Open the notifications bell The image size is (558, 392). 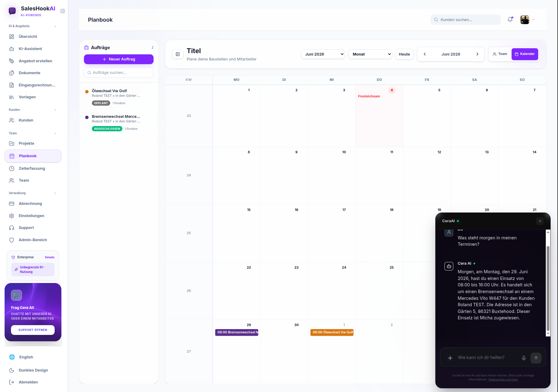pyautogui.click(x=510, y=20)
